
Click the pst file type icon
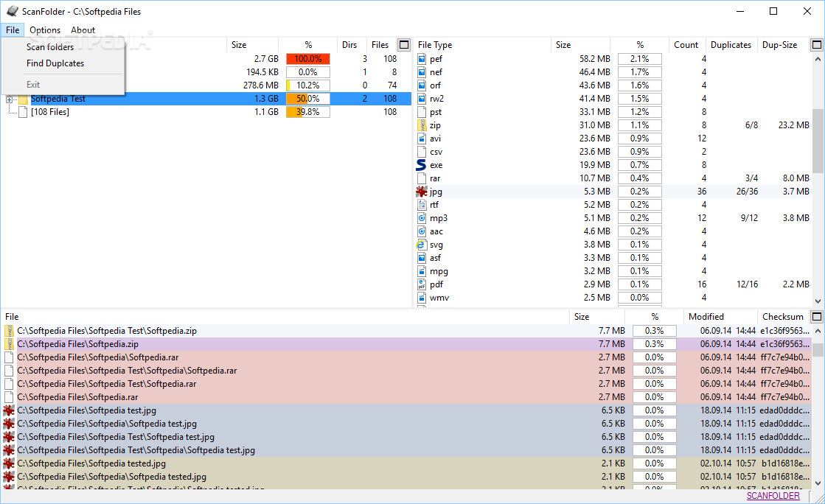(422, 112)
